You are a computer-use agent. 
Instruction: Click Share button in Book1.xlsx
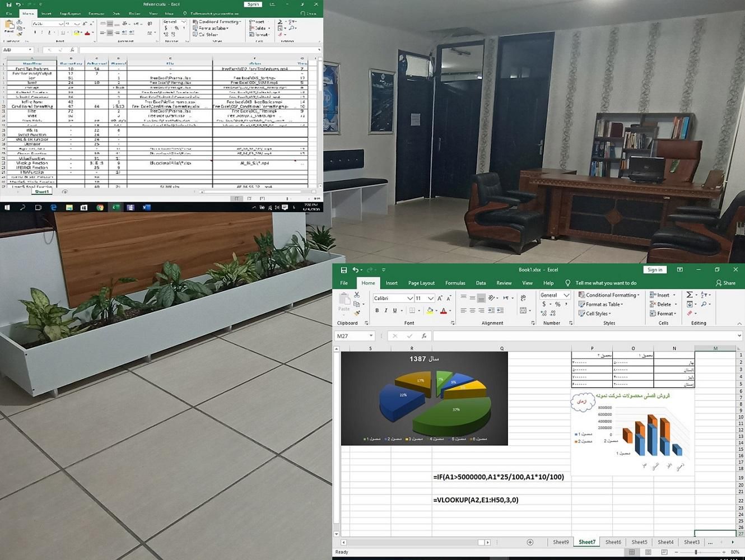tap(725, 283)
